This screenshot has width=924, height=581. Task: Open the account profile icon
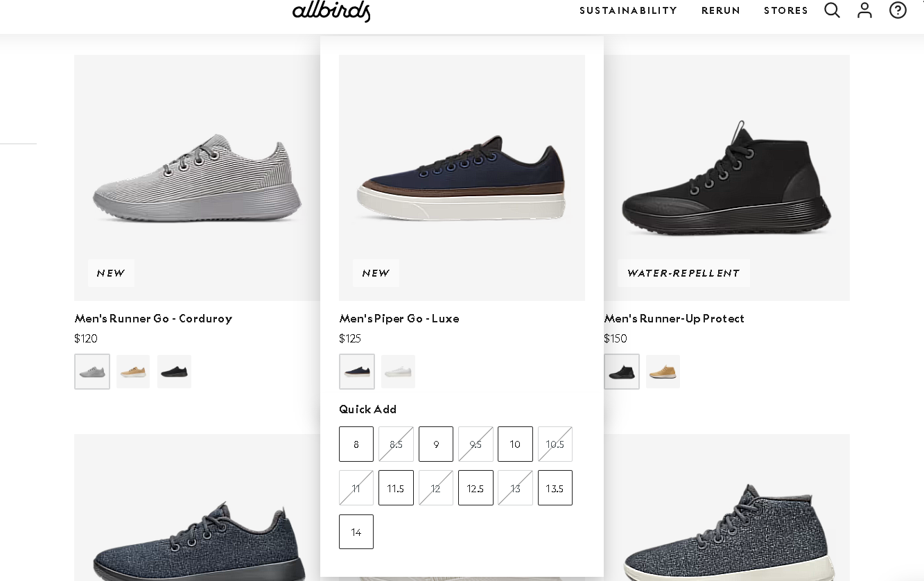click(x=864, y=10)
